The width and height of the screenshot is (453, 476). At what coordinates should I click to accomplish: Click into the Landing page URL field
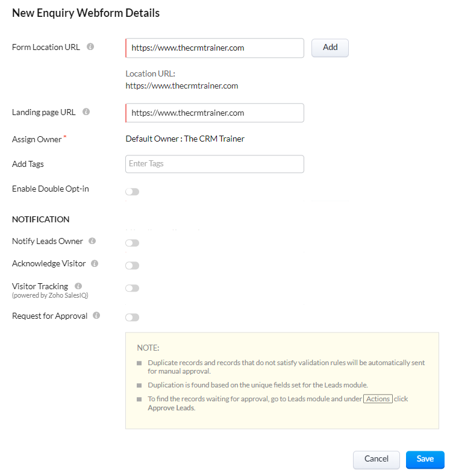(214, 113)
